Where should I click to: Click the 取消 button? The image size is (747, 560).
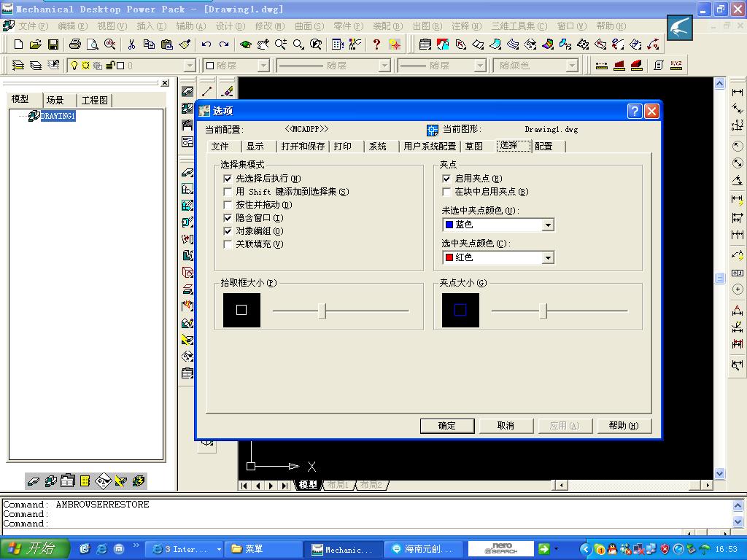coord(506,426)
